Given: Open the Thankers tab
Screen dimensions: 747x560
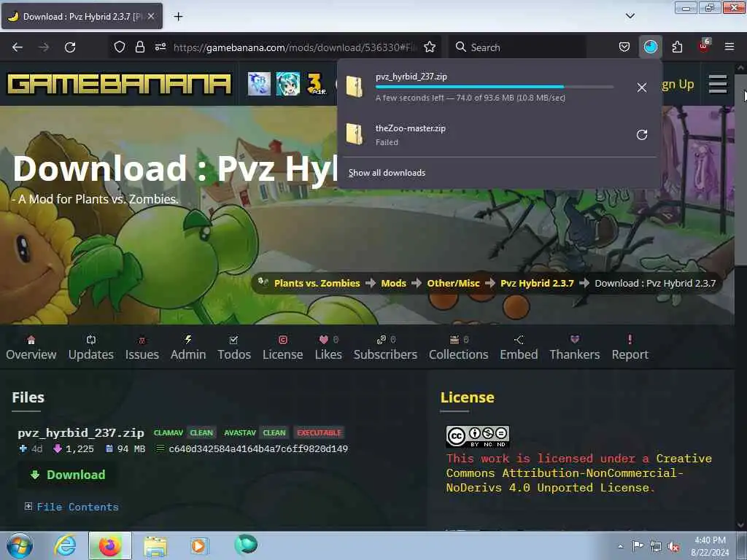Looking at the screenshot, I should click(575, 348).
